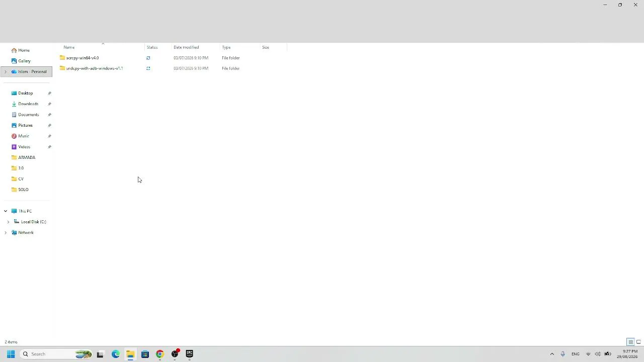Show hidden system tray icons
Viewport: 644px width, 362px height.
click(552, 354)
